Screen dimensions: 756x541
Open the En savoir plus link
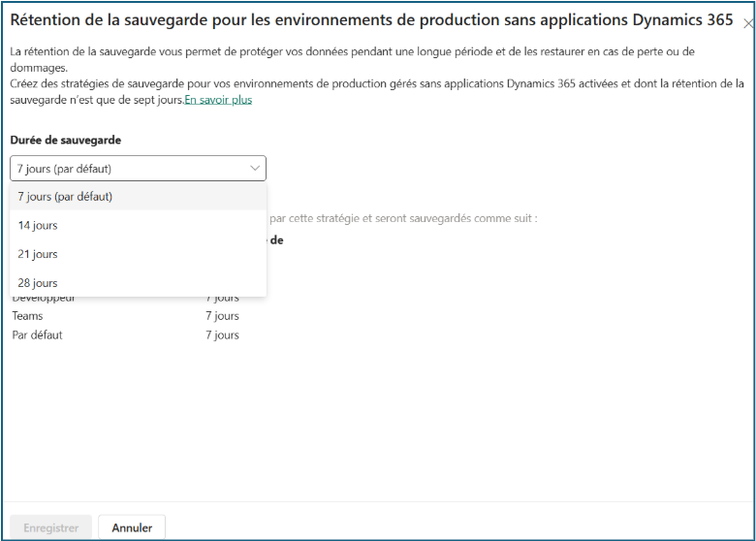218,100
